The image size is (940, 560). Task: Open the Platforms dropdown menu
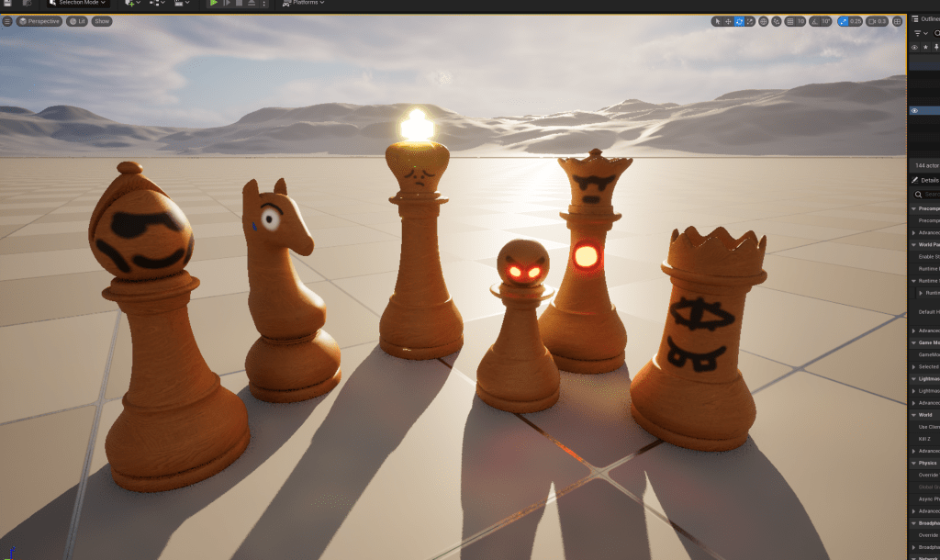pyautogui.click(x=303, y=3)
